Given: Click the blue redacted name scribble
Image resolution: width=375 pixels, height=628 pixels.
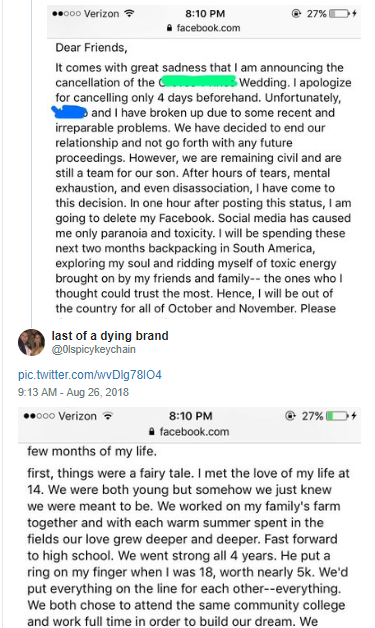Looking at the screenshot, I should (70, 112).
